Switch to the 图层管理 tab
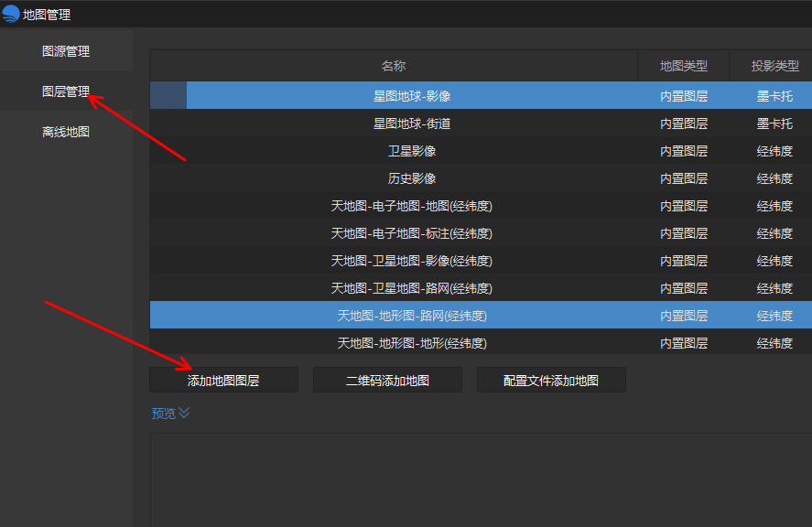812x527 pixels. click(x=66, y=91)
